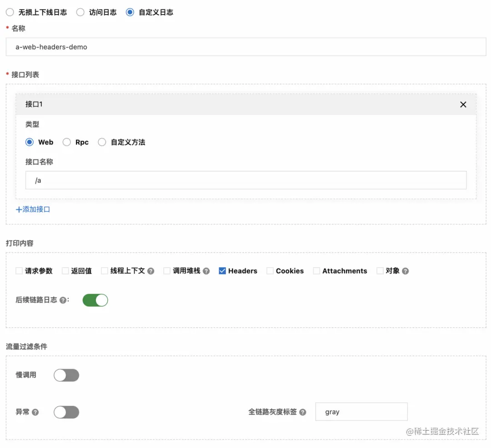Choose the 自定义方法 interface type
491x448 pixels.
[102, 142]
